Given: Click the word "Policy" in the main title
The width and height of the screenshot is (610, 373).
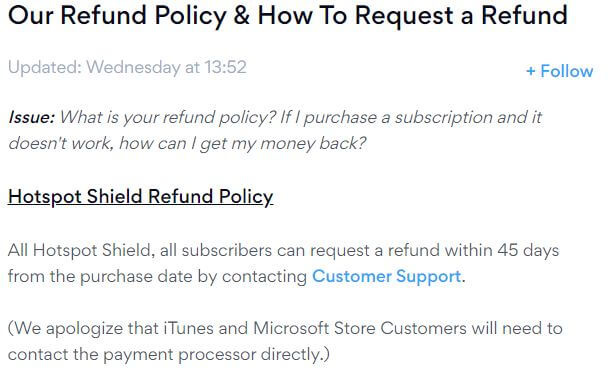Looking at the screenshot, I should 190,16.
